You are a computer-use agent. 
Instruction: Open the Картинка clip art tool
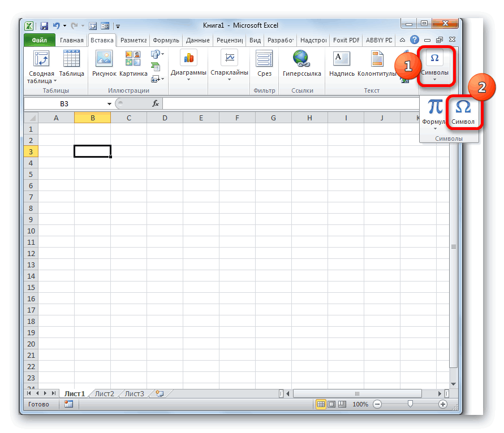[133, 64]
